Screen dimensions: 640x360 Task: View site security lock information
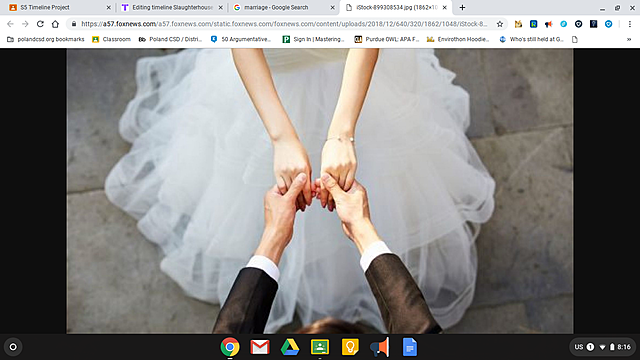74,24
